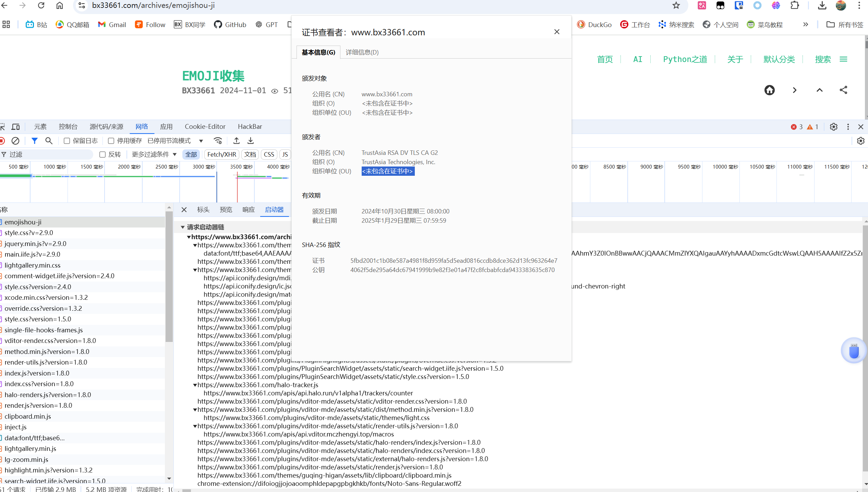This screenshot has width=868, height=492.
Task: Open 更多过滤条件 dropdown
Action: pyautogui.click(x=154, y=155)
